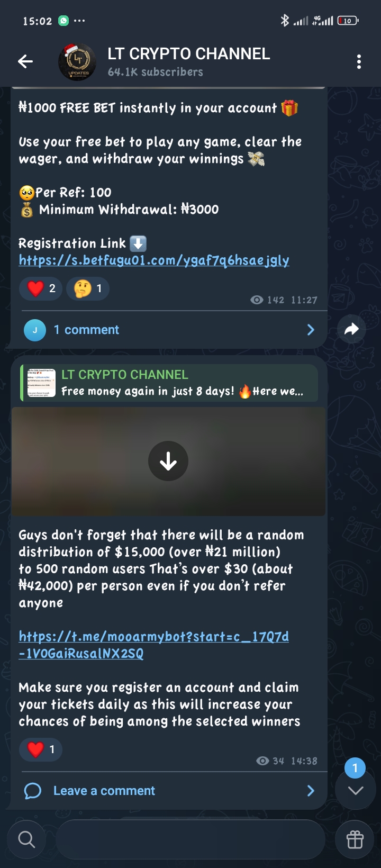Image resolution: width=381 pixels, height=868 pixels.
Task: Tap commenter avatar J
Action: click(x=35, y=330)
